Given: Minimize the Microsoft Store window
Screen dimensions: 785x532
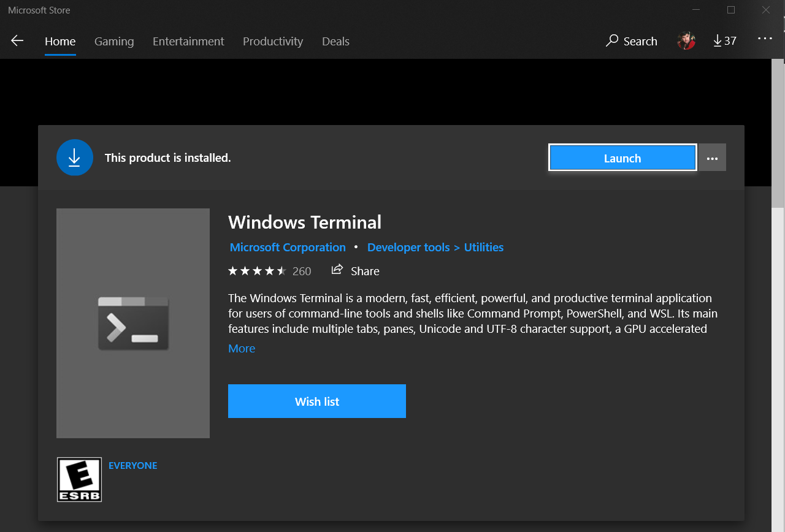Looking at the screenshot, I should pyautogui.click(x=696, y=10).
